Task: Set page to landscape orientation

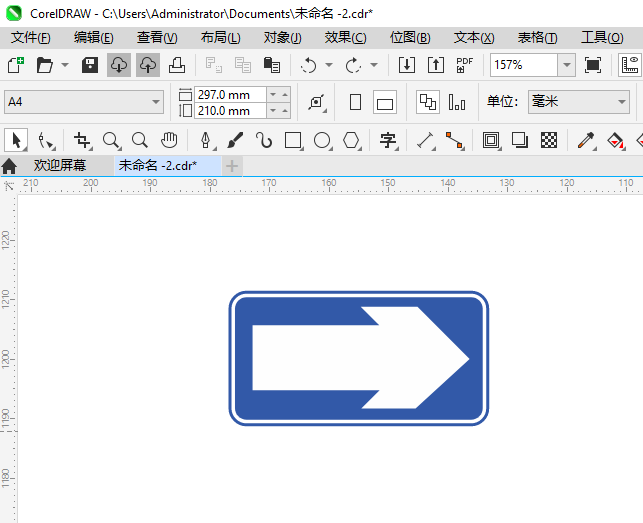Action: (x=385, y=102)
